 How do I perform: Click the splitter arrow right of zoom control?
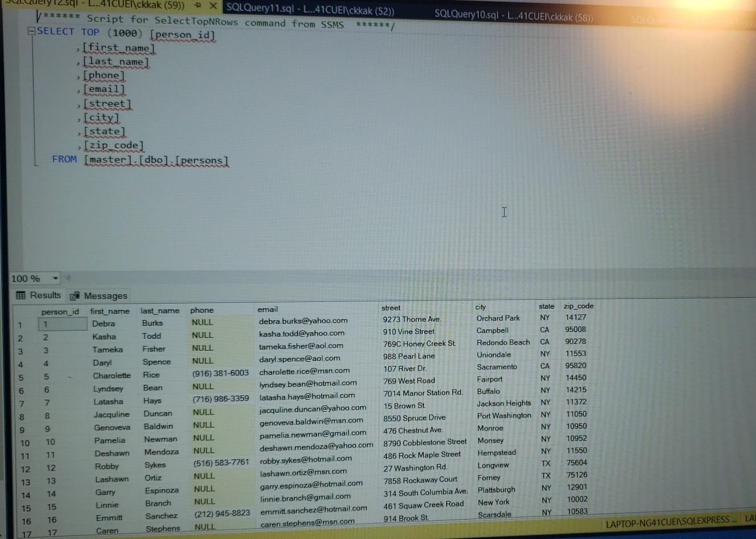pos(68,278)
